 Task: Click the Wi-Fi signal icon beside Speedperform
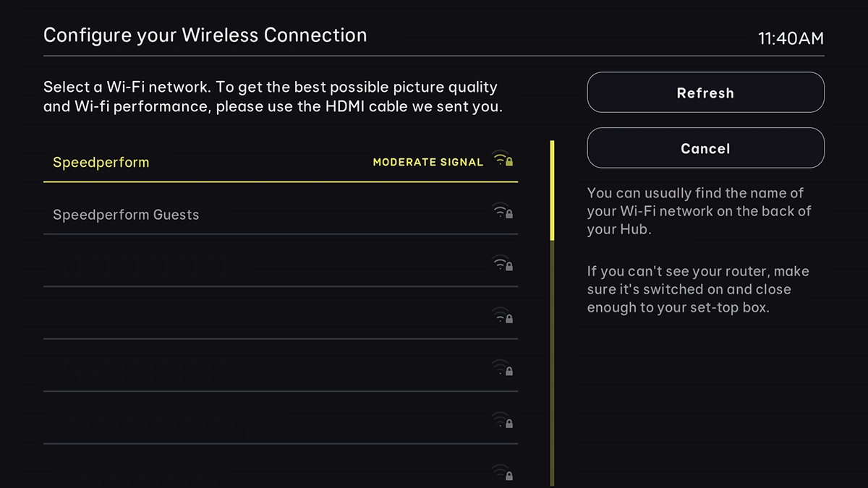pos(500,160)
